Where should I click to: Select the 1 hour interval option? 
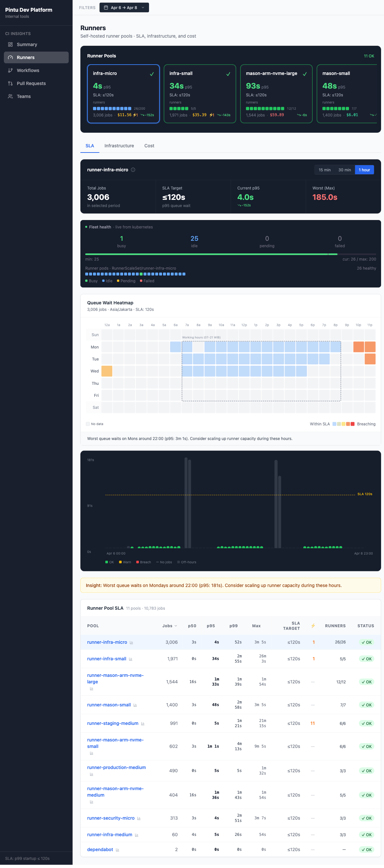(364, 170)
